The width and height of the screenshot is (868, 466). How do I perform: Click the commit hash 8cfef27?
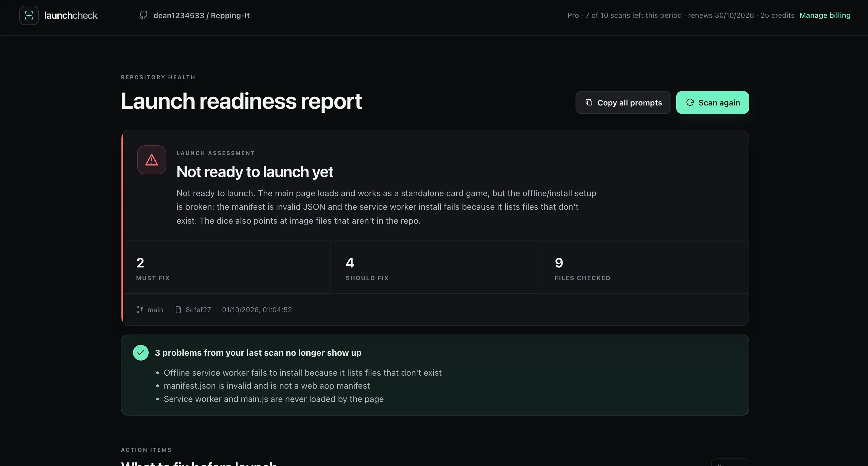(x=198, y=310)
